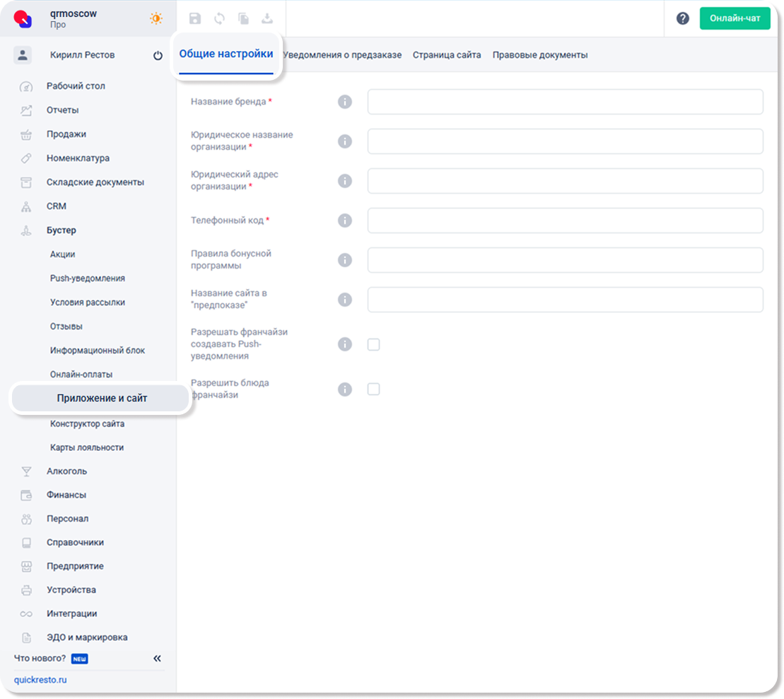Check the Разрешить блюда франчайзи box
Screen dimensions: 784x699
[373, 389]
